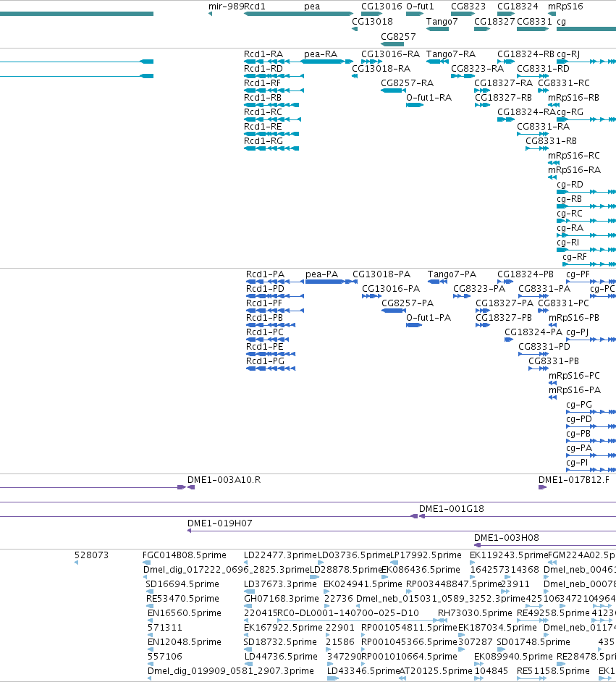Open EST SD16694.5prime label
This screenshot has width=616, height=682.
pyautogui.click(x=182, y=584)
